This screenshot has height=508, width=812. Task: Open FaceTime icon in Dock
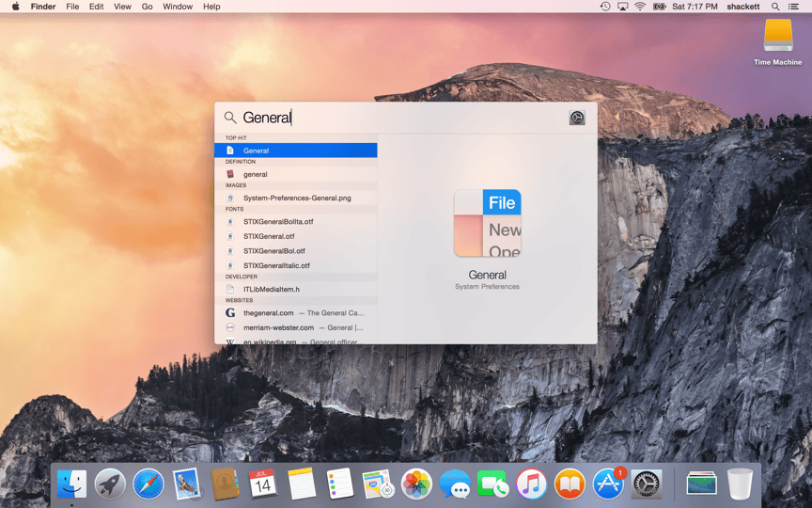pyautogui.click(x=492, y=484)
